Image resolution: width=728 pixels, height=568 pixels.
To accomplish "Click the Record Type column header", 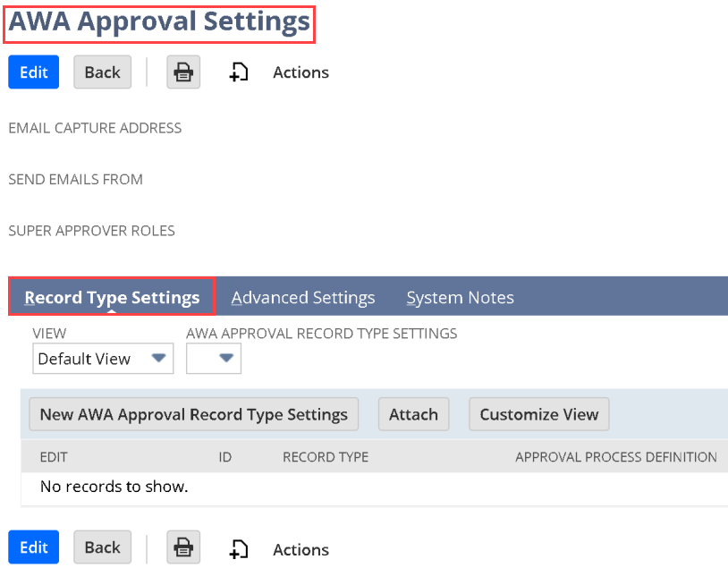I will point(326,457).
